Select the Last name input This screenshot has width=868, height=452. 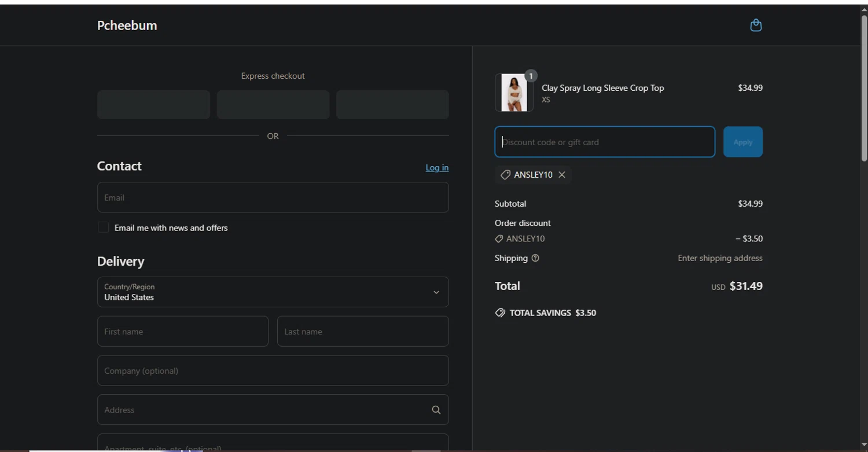(x=363, y=332)
